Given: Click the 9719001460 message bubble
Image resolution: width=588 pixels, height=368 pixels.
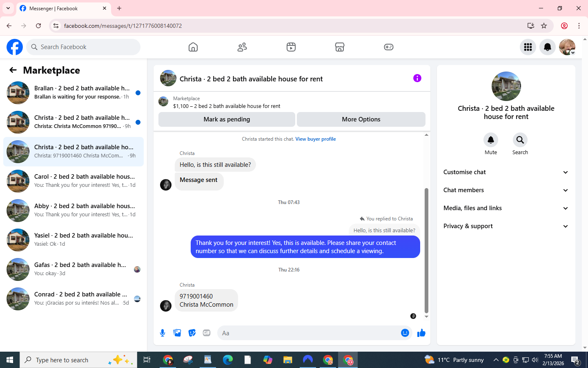Looking at the screenshot, I should [206, 301].
